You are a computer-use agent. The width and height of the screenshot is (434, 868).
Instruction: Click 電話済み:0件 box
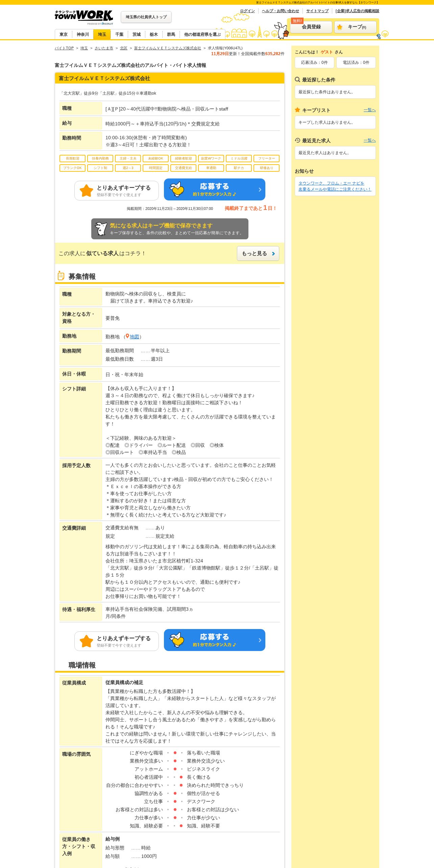356,63
